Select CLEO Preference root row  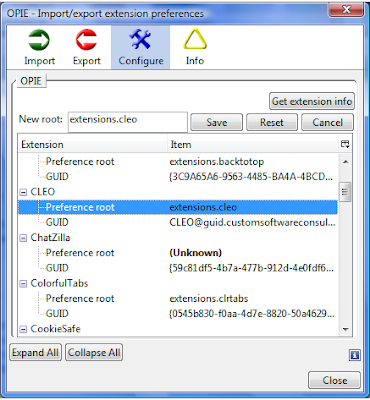point(178,207)
